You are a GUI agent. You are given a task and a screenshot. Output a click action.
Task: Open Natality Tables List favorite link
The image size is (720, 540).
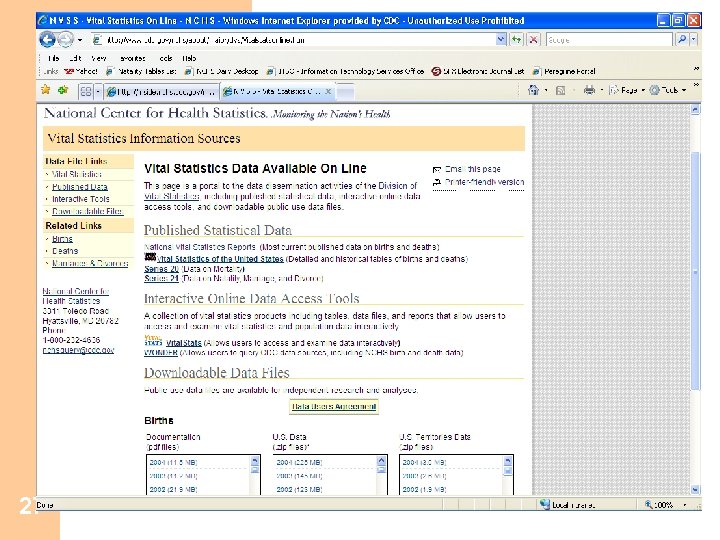point(141,71)
